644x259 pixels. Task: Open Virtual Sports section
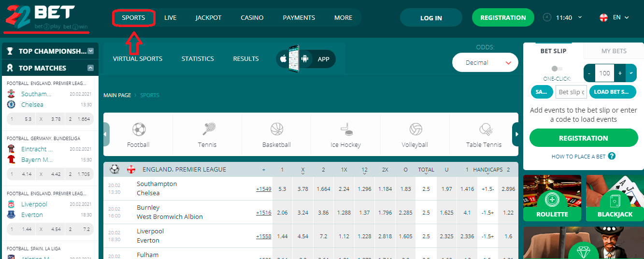[138, 58]
